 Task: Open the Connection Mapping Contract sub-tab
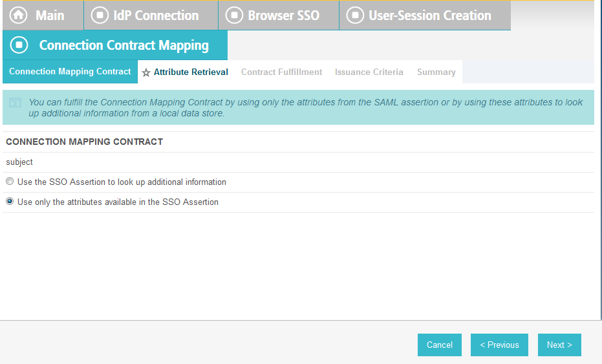[70, 71]
